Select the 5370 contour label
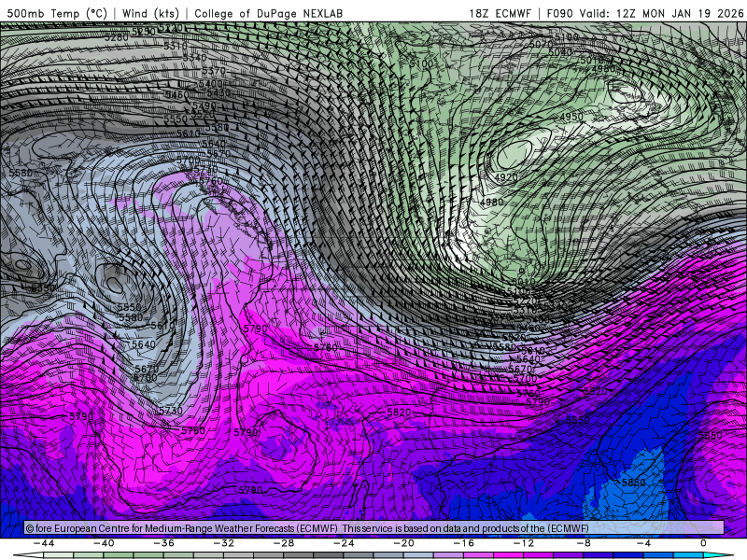Image resolution: width=747 pixels, height=560 pixels. pyautogui.click(x=214, y=71)
